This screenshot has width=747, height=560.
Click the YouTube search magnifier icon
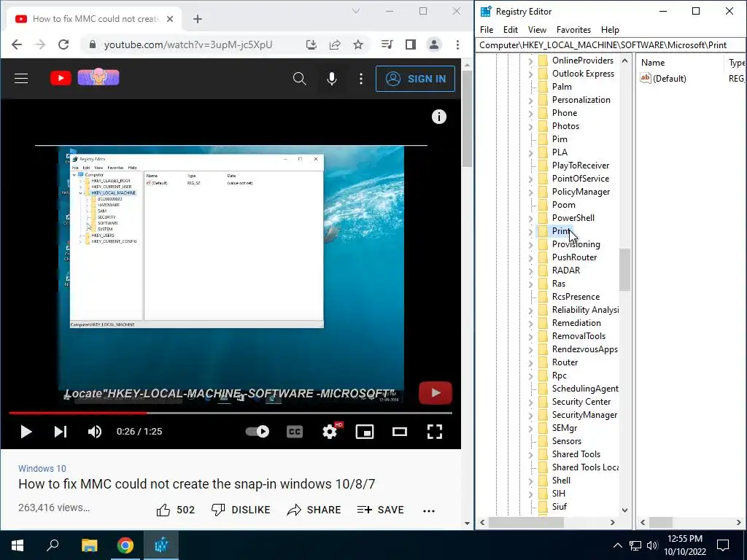coord(299,79)
